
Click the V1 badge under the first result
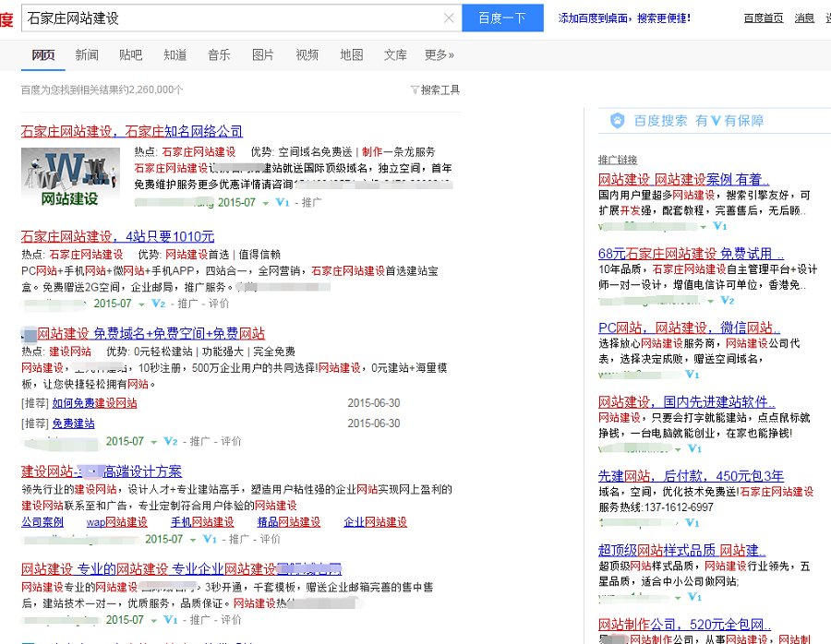(283, 202)
